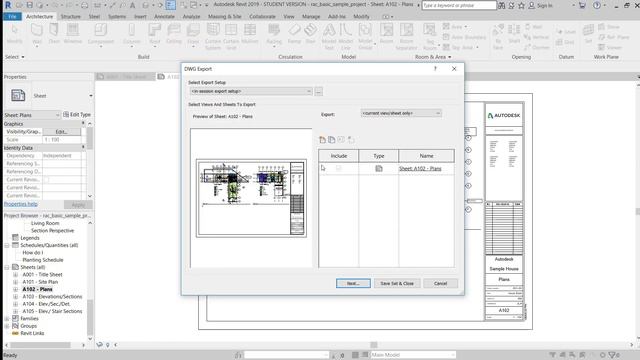Switch to the Collaborate ribbon tab

click(x=262, y=17)
